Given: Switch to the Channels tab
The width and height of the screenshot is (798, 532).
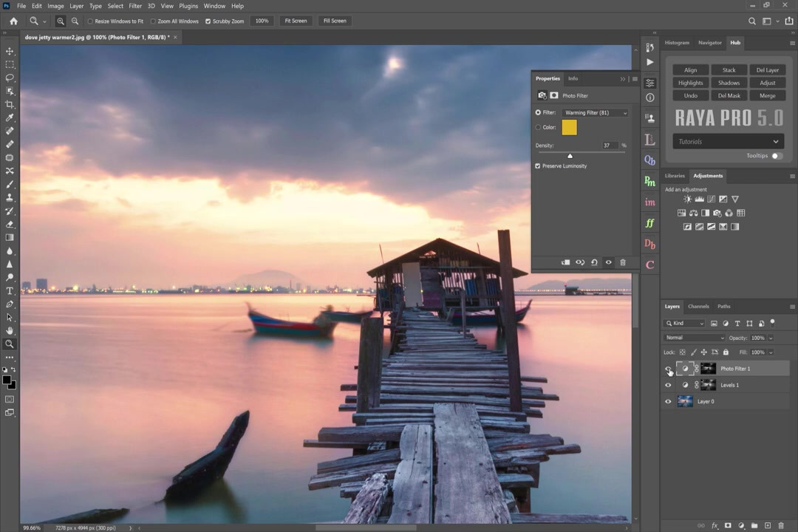Looking at the screenshot, I should coord(698,306).
